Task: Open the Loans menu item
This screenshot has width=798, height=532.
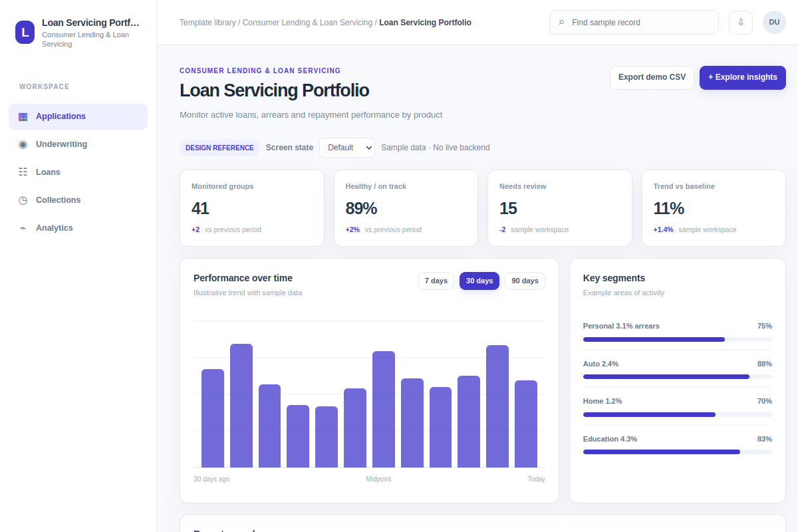Action: 78,172
